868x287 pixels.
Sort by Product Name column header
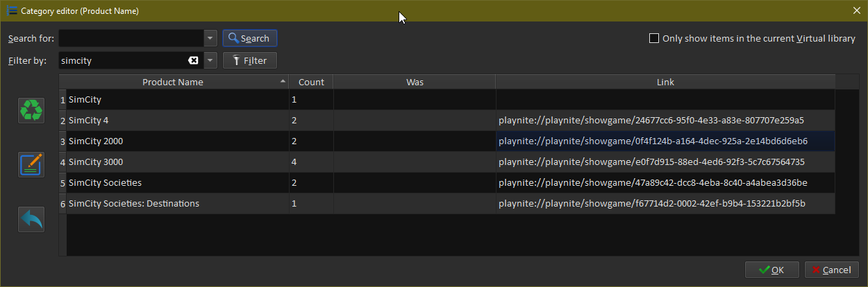click(x=173, y=82)
